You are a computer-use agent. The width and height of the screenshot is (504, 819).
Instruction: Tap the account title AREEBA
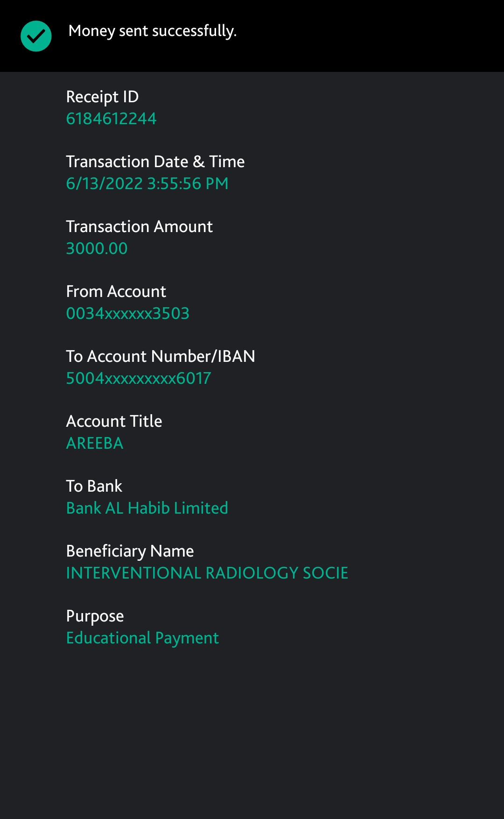pos(95,443)
